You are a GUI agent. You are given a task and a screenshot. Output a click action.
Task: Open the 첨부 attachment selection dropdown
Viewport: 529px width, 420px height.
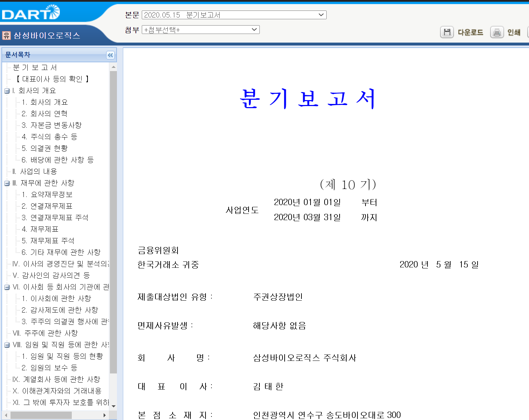201,30
